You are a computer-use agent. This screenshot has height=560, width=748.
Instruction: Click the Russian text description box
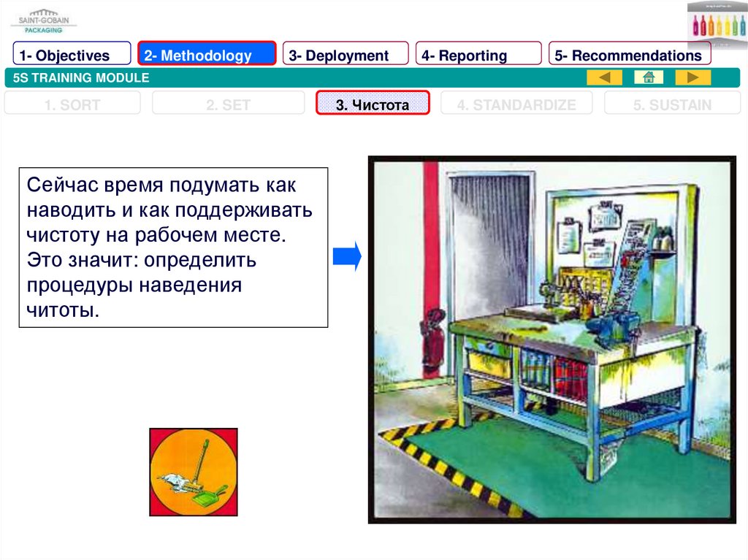(x=172, y=247)
